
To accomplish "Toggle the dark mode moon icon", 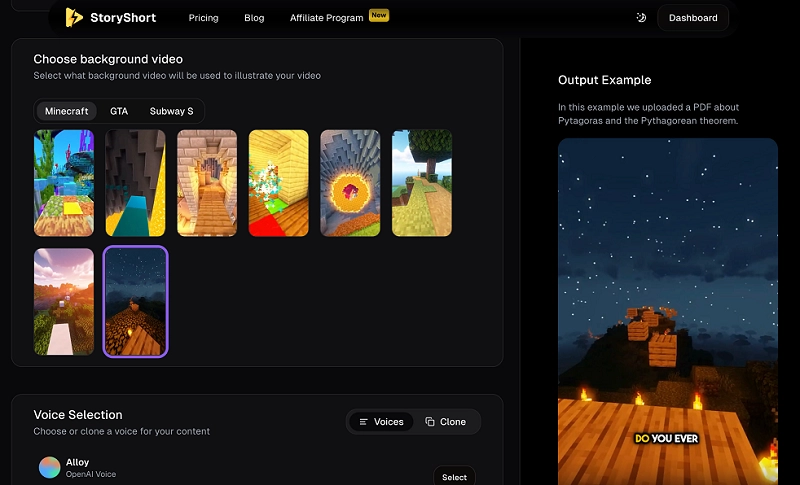I will point(641,18).
